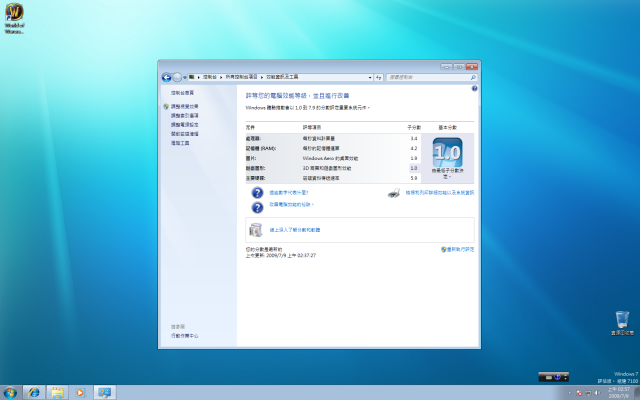Click the processor subscore 3.4
The image size is (640, 400).
click(x=414, y=139)
